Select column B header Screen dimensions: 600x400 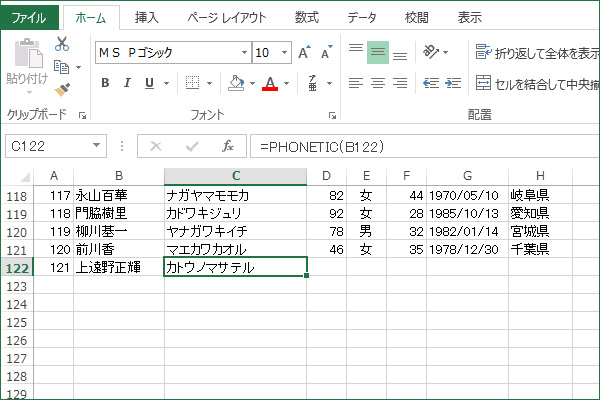point(119,176)
